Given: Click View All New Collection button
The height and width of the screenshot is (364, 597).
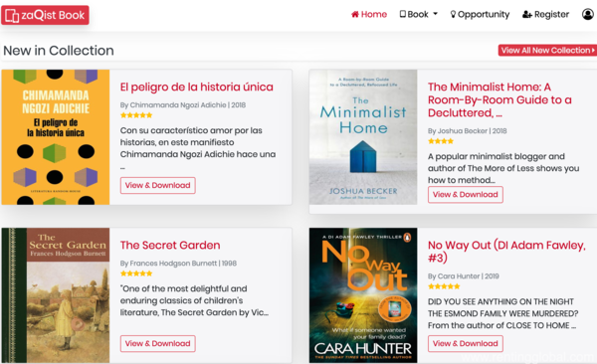Looking at the screenshot, I should click(547, 51).
